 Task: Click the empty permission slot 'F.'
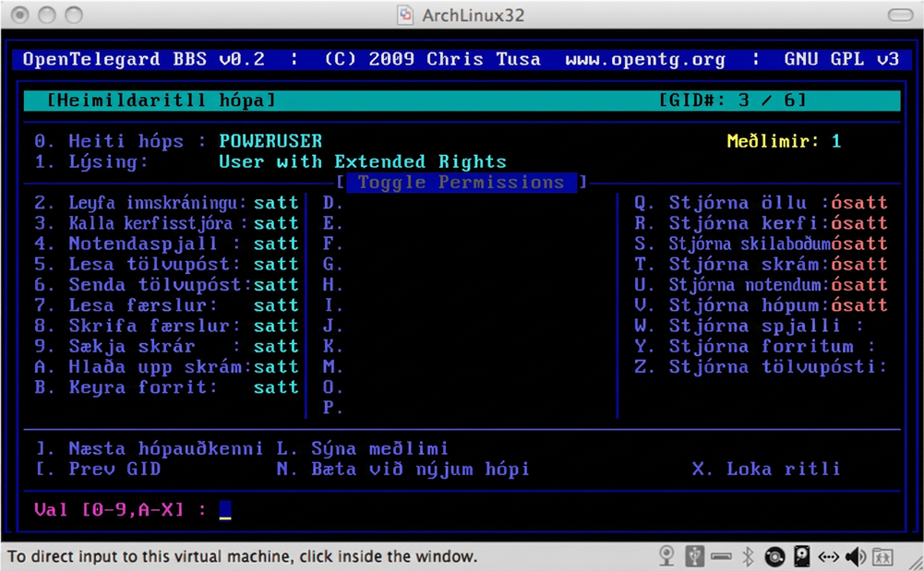click(333, 244)
